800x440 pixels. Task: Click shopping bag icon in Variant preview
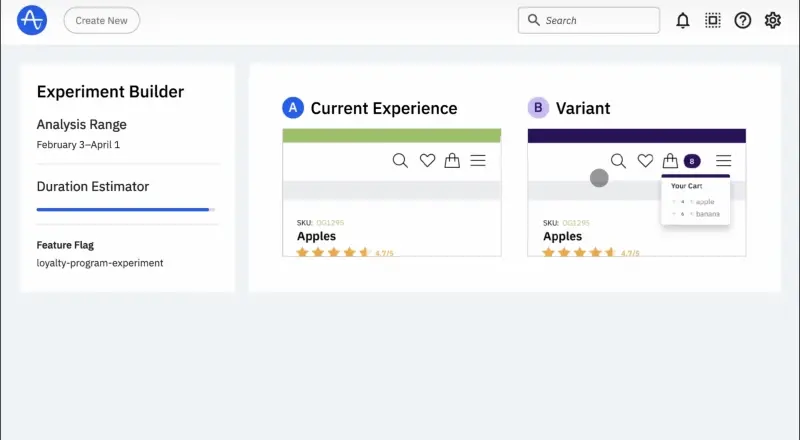[x=670, y=161]
